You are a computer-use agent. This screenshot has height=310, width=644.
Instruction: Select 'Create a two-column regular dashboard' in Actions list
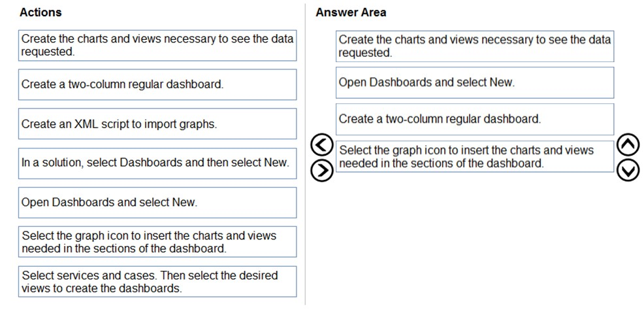pos(157,84)
